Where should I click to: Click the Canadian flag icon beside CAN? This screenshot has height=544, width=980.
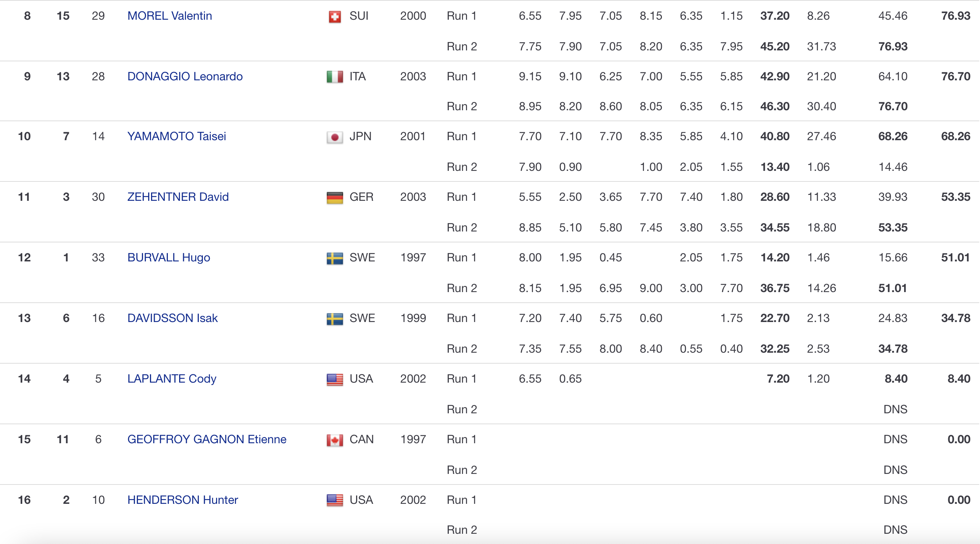tap(335, 440)
